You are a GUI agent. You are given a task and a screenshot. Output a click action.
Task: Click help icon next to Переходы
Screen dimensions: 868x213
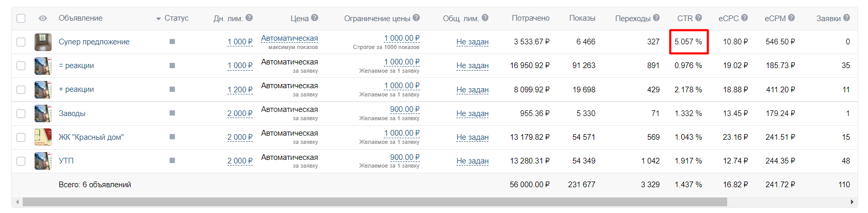click(656, 18)
